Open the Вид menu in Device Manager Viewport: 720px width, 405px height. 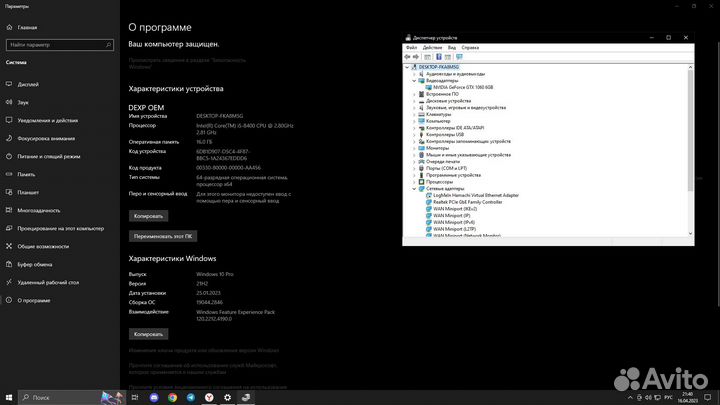(452, 48)
